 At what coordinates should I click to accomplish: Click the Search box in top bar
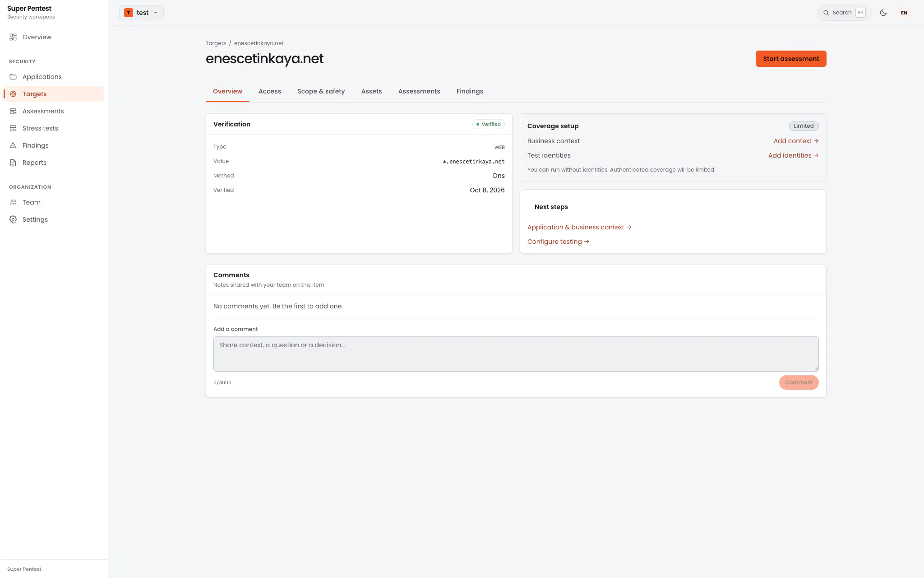pyautogui.click(x=844, y=13)
